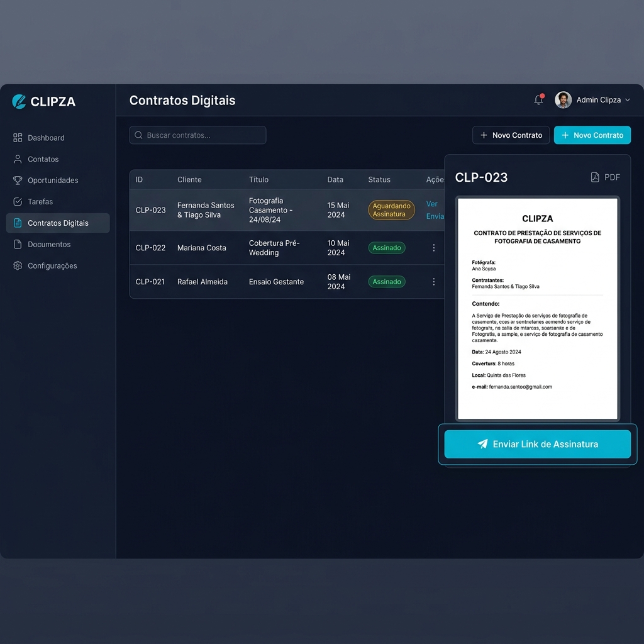
Task: Click the contract document preview
Action: click(537, 309)
